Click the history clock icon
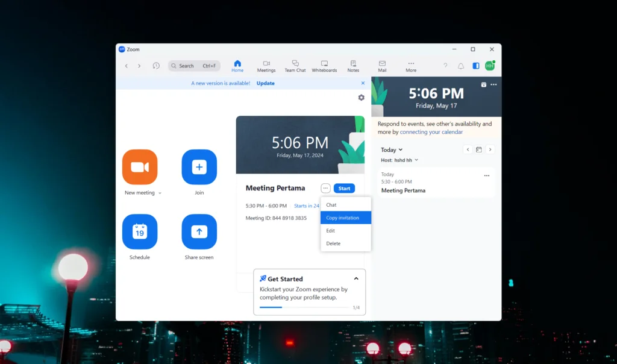 (x=156, y=66)
